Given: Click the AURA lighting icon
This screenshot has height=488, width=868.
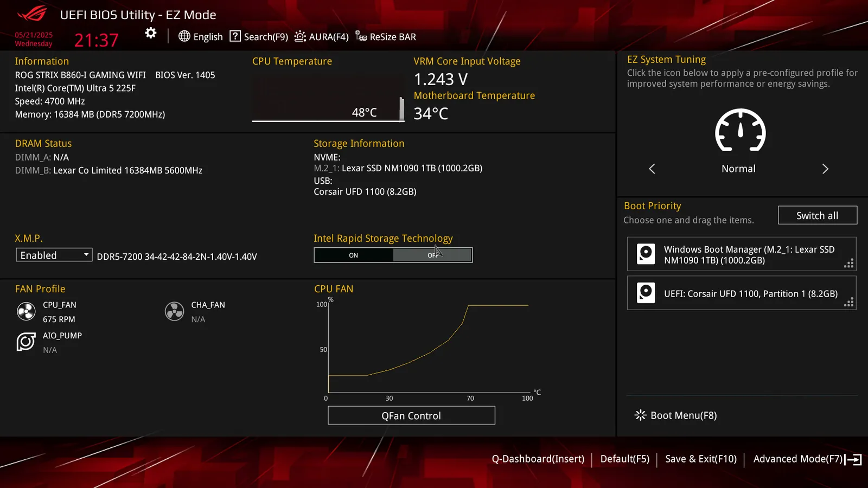Looking at the screenshot, I should [x=300, y=36].
